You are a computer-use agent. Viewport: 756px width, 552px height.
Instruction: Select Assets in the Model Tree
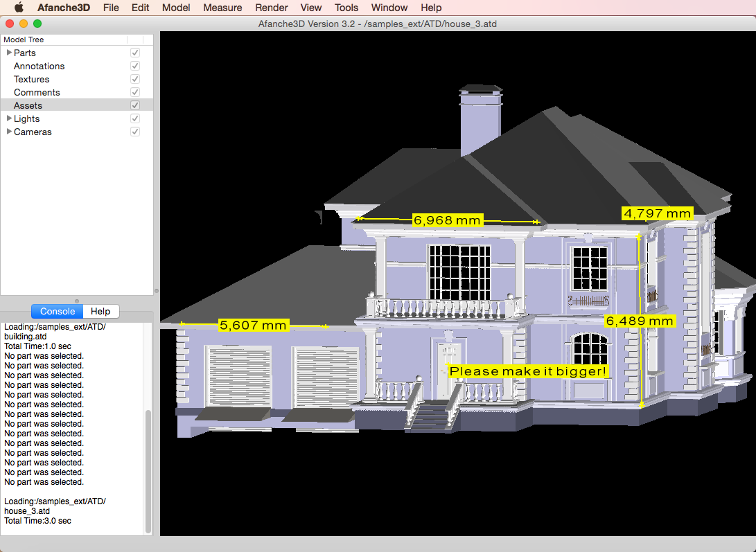(28, 105)
